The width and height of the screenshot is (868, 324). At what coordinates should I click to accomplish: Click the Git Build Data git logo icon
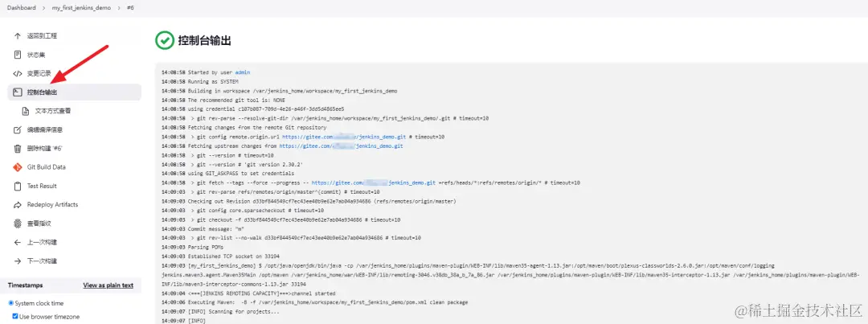coord(17,167)
